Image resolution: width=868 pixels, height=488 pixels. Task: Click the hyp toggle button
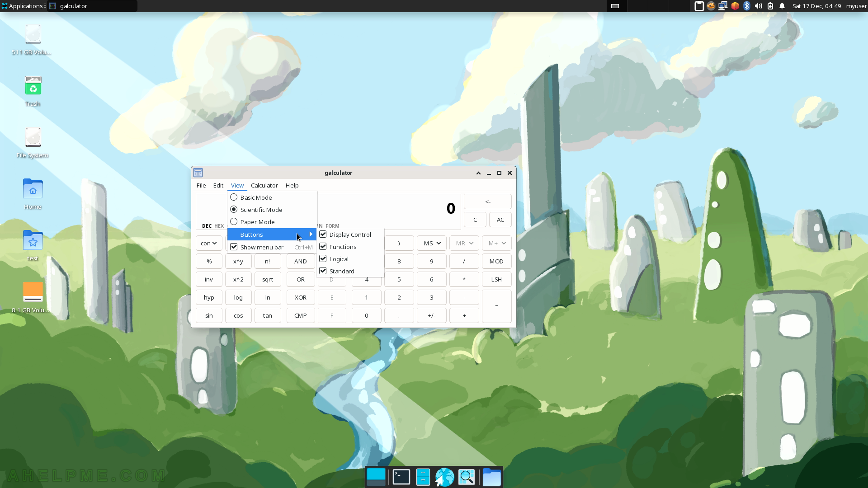coord(209,297)
